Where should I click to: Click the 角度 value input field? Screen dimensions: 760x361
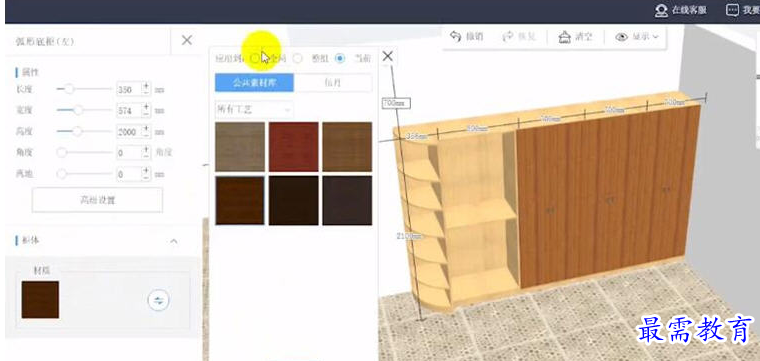[x=128, y=153]
